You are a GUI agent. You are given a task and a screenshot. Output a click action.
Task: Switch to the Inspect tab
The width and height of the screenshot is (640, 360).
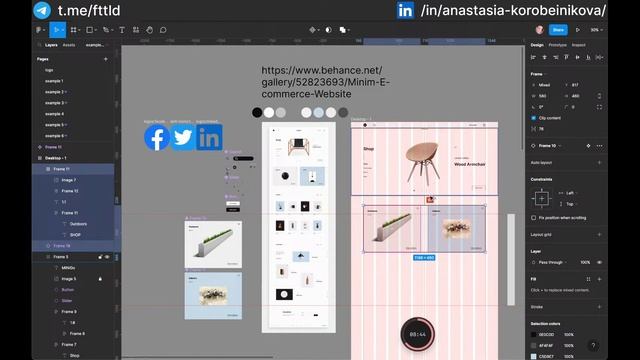click(x=578, y=45)
